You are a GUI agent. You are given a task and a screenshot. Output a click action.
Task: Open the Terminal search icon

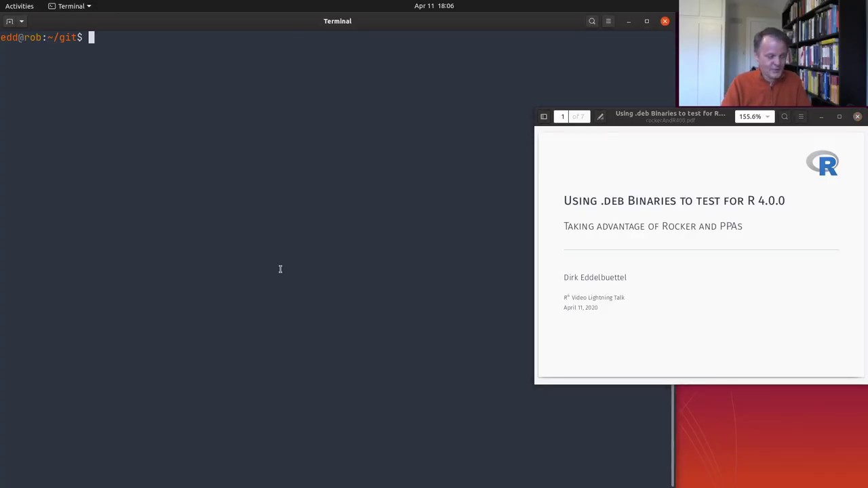(592, 21)
